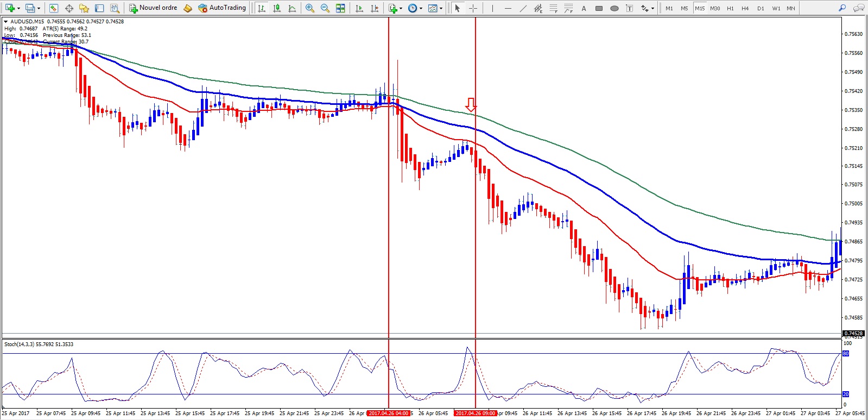Switch to the M5 timeframe
The width and height of the screenshot is (868, 420).
click(685, 8)
